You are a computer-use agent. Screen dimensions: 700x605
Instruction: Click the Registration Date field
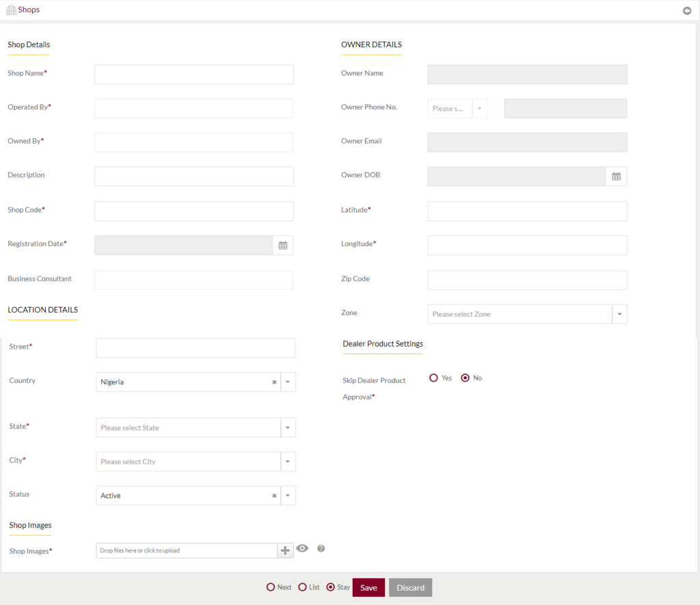coord(183,245)
